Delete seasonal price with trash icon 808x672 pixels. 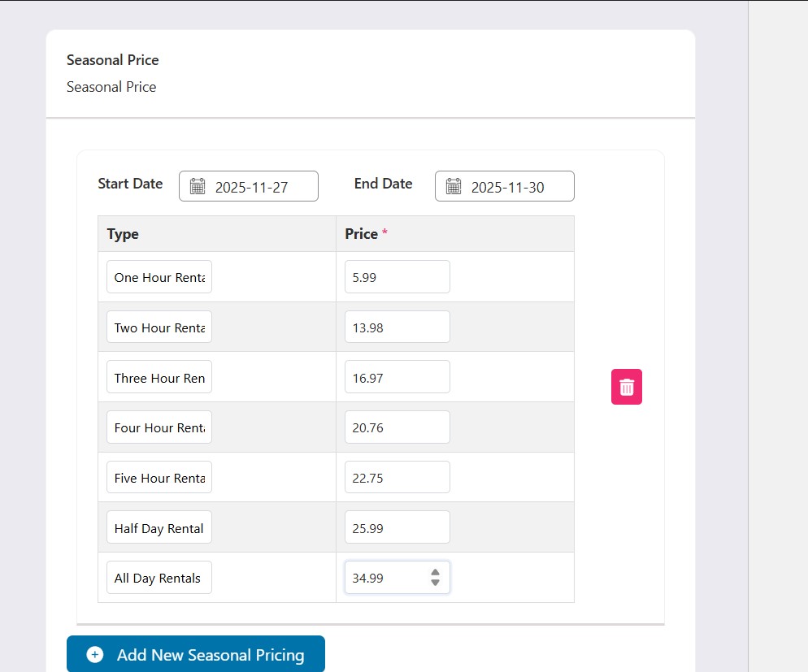(626, 387)
